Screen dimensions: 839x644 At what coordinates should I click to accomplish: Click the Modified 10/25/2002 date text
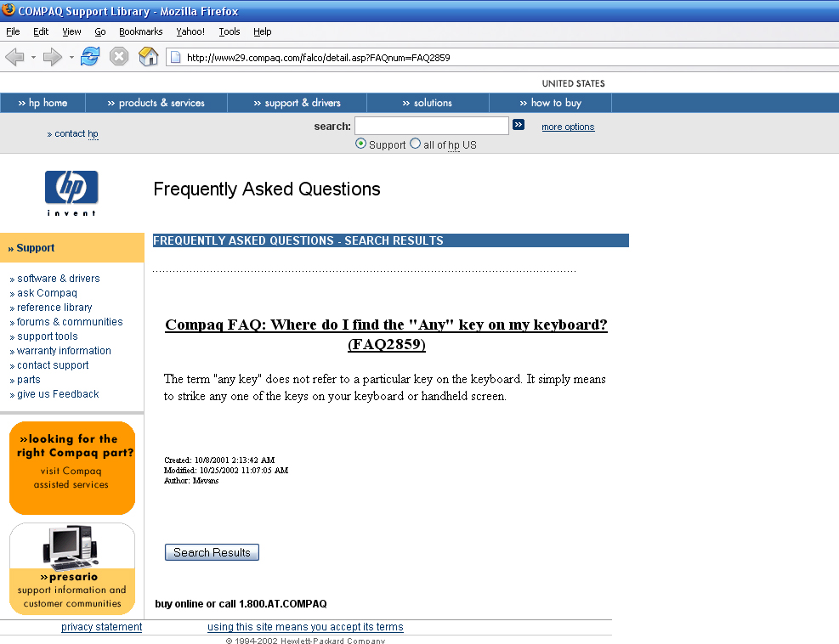click(226, 470)
